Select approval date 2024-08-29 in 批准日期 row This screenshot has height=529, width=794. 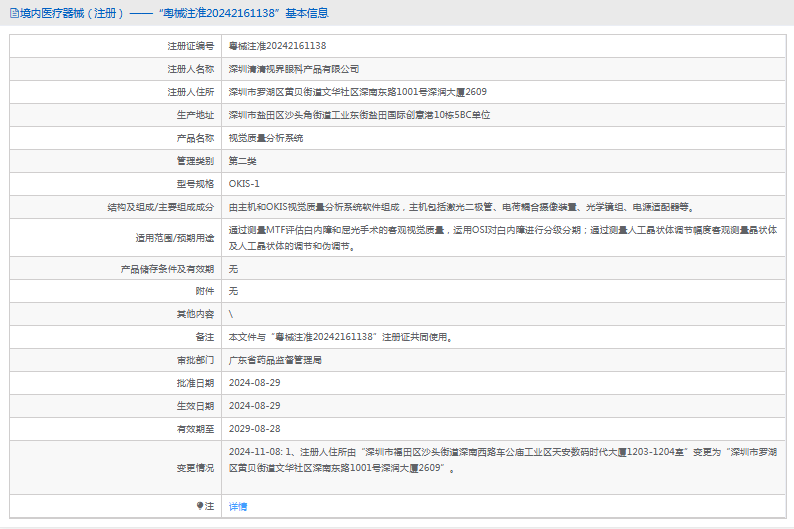(x=254, y=383)
